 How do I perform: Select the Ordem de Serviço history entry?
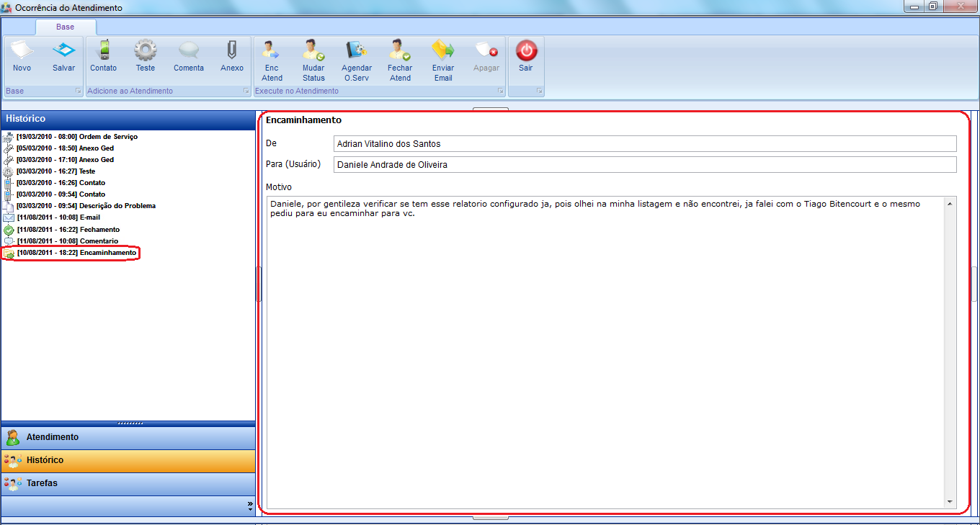pyautogui.click(x=77, y=137)
